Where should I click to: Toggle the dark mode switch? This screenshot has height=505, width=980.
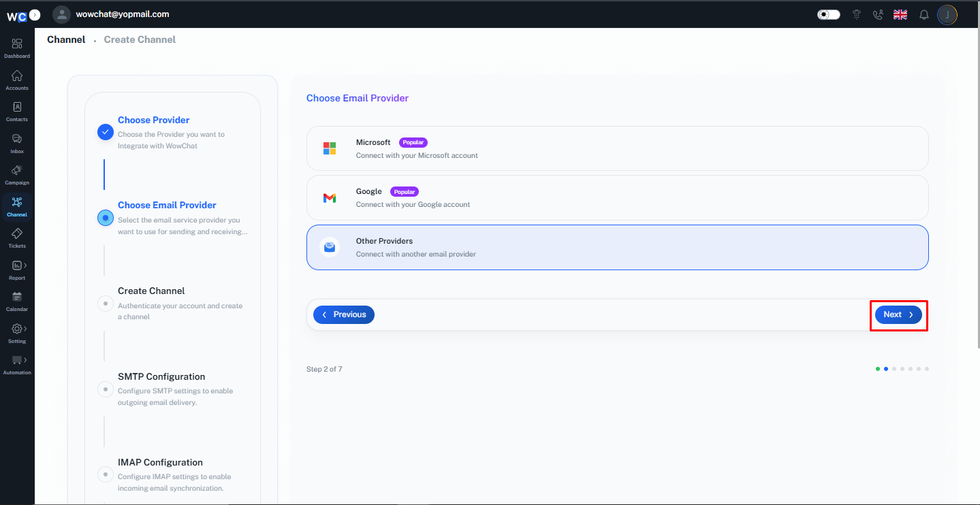click(x=828, y=14)
